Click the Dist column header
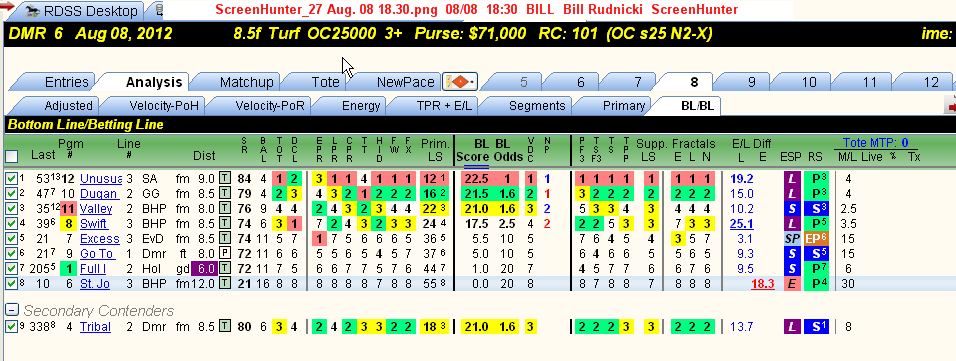Screen dimensions: 956x361 204,156
